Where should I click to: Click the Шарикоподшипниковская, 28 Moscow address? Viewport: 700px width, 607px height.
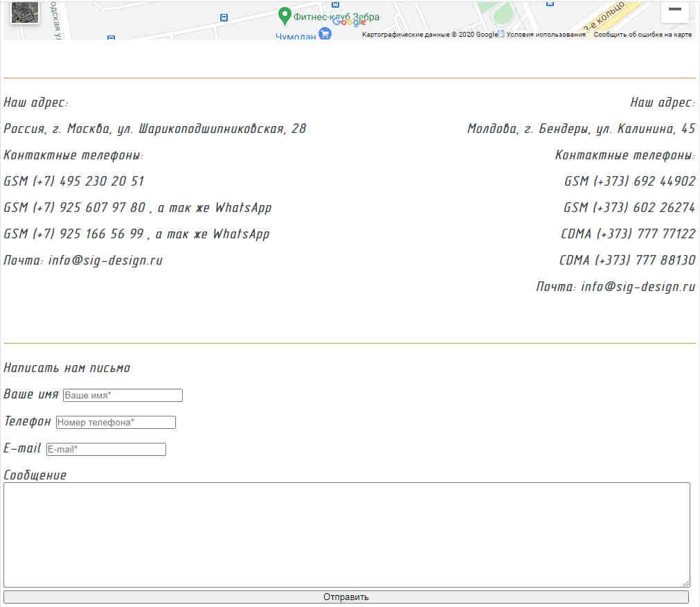point(222,129)
